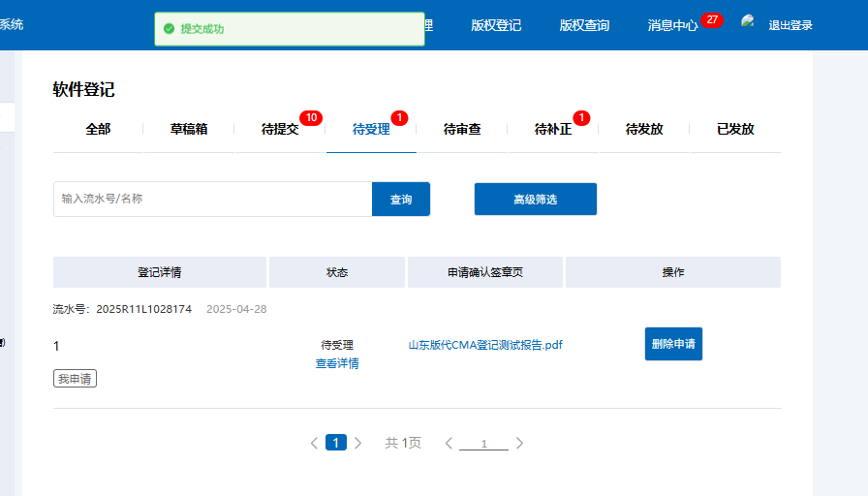This screenshot has width=868, height=496.
Task: Click the 查询 search button
Action: (401, 200)
